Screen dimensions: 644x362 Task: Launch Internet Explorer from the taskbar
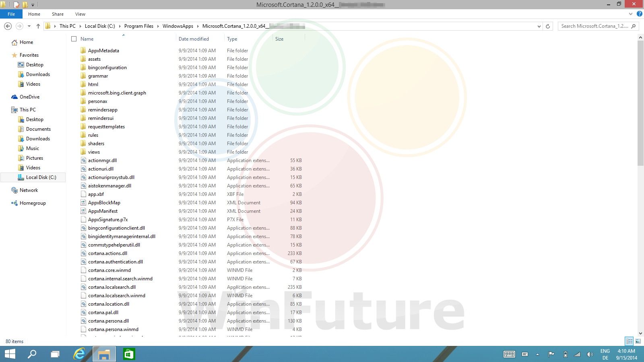pyautogui.click(x=79, y=354)
